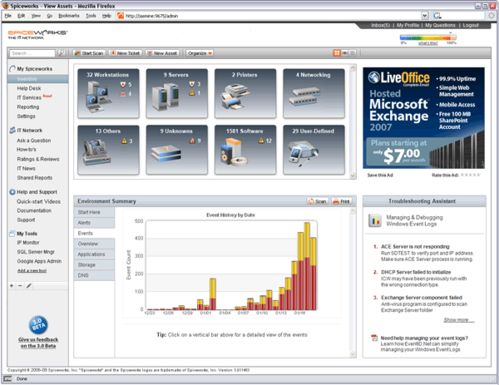
Task: Open the 2 Printers asset tile
Action: click(x=245, y=93)
